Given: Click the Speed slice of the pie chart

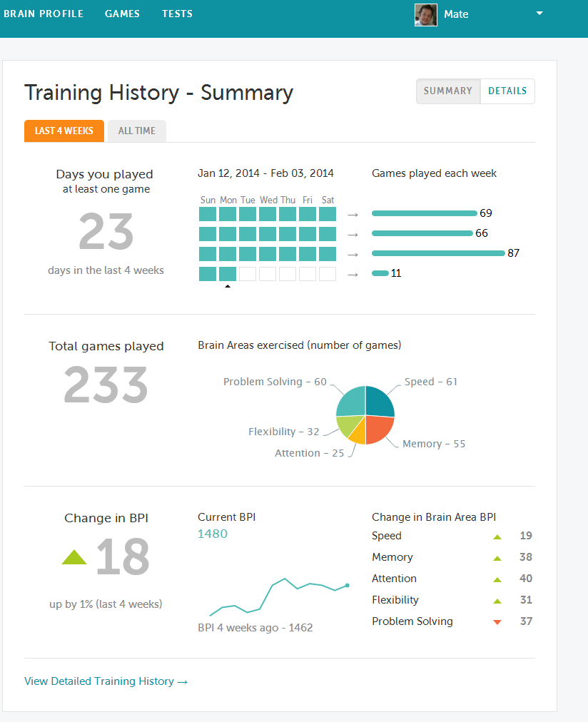Looking at the screenshot, I should [378, 402].
